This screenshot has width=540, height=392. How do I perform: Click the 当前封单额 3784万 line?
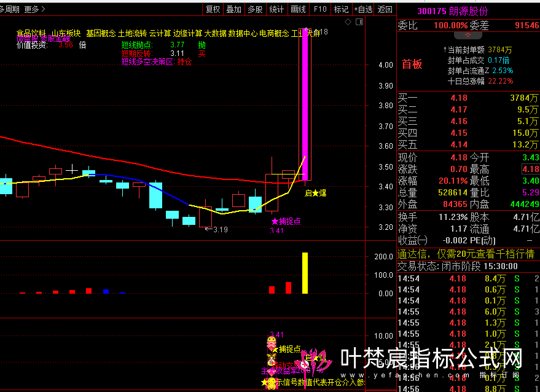478,50
